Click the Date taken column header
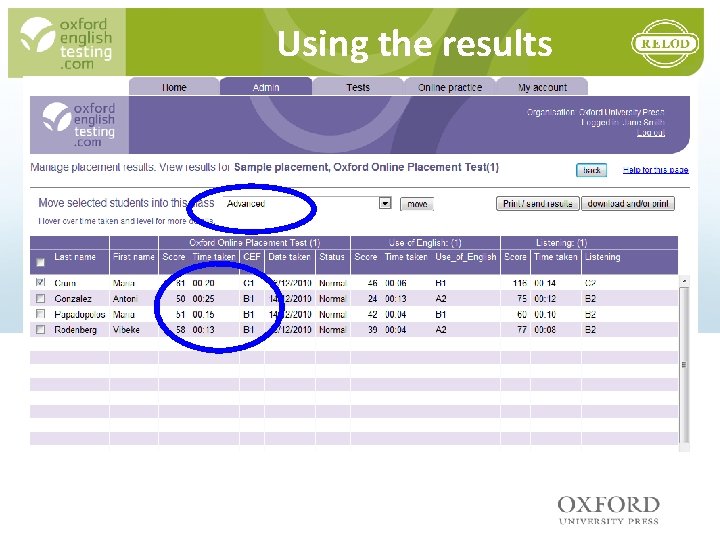The image size is (720, 540). (x=289, y=257)
